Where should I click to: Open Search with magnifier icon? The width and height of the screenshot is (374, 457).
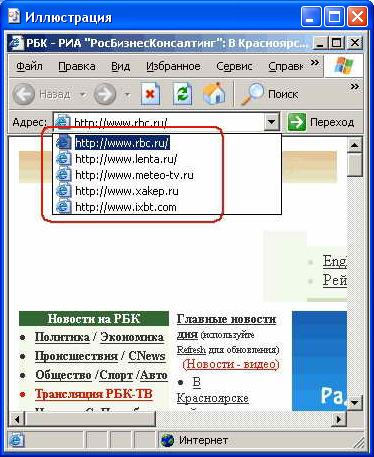point(252,94)
